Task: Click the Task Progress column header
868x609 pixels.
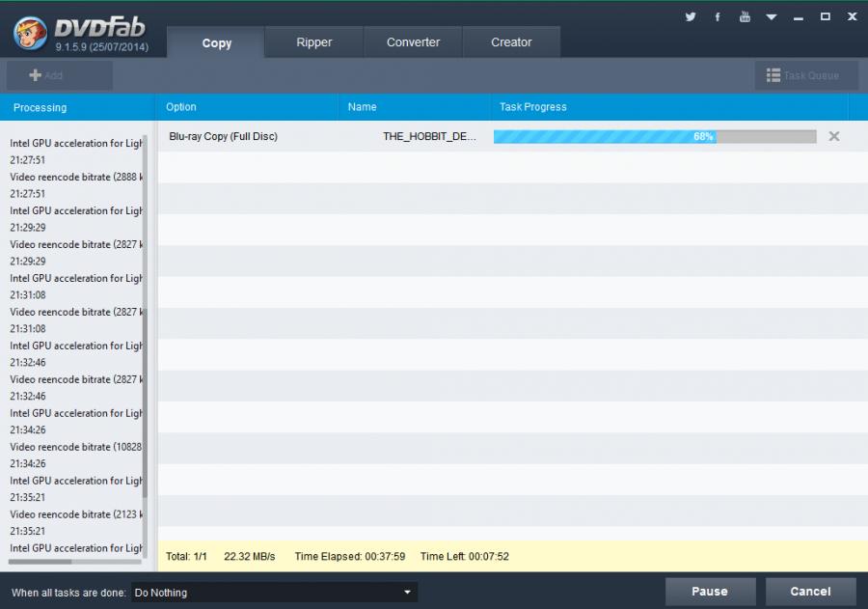Action: [669, 107]
